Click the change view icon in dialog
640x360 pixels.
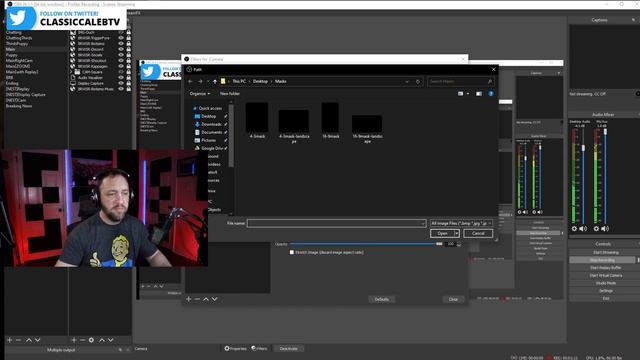point(460,93)
